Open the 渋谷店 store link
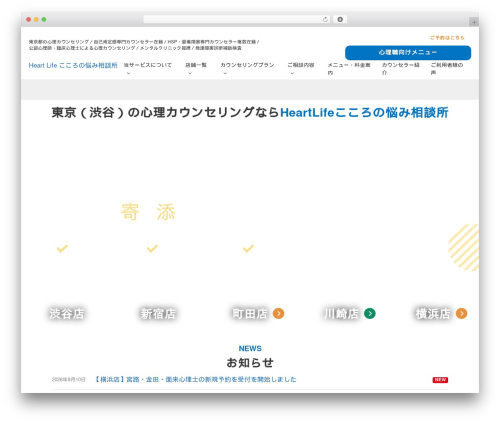Image resolution: width=500 pixels, height=423 pixels. point(66,313)
